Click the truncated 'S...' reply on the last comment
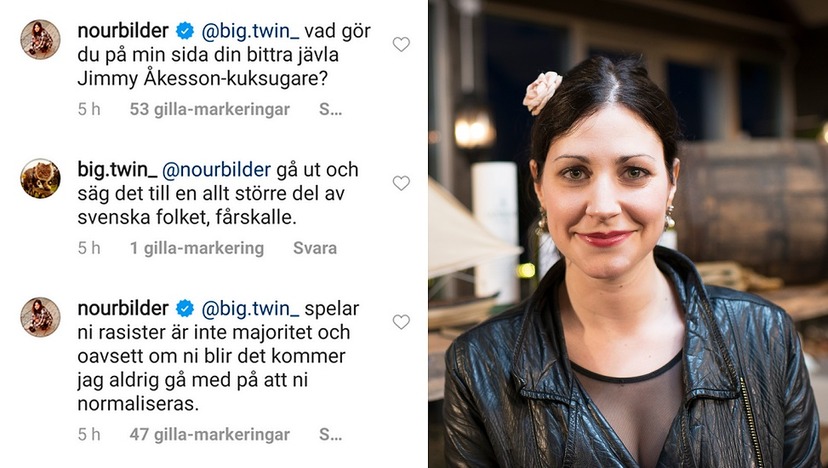 pyautogui.click(x=331, y=435)
